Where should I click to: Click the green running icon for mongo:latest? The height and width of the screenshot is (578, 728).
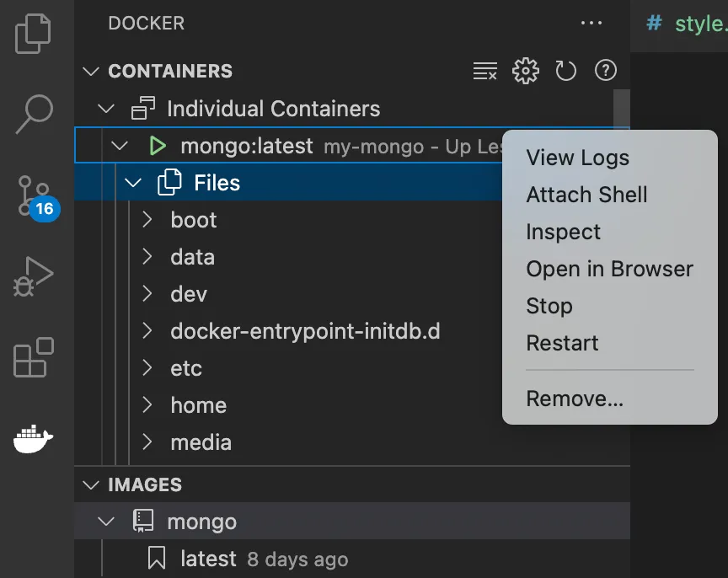[158, 146]
